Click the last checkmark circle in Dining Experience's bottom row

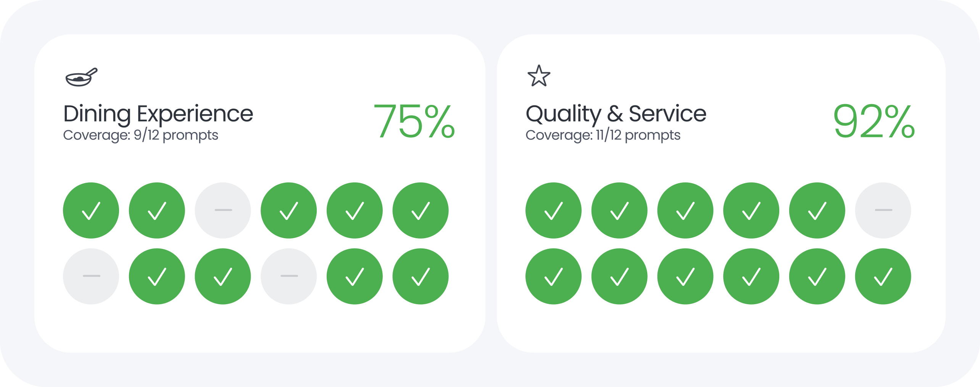pos(421,276)
